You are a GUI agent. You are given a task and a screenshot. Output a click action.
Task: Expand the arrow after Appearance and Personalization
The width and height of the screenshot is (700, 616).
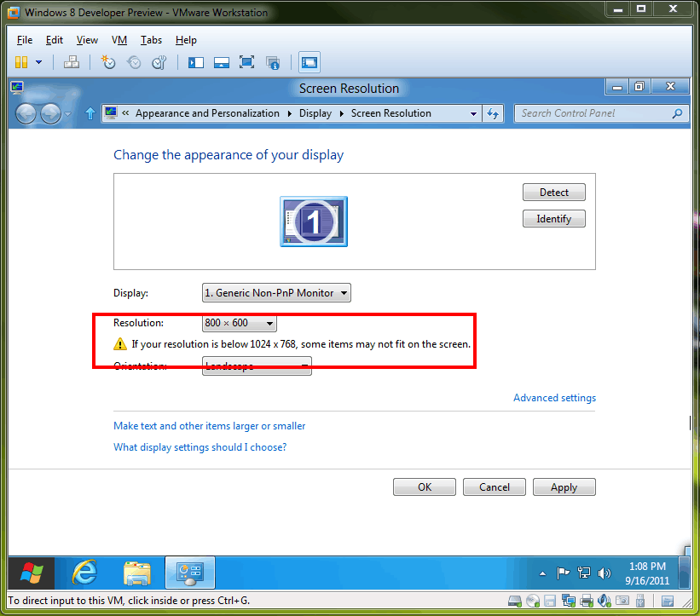coord(289,113)
